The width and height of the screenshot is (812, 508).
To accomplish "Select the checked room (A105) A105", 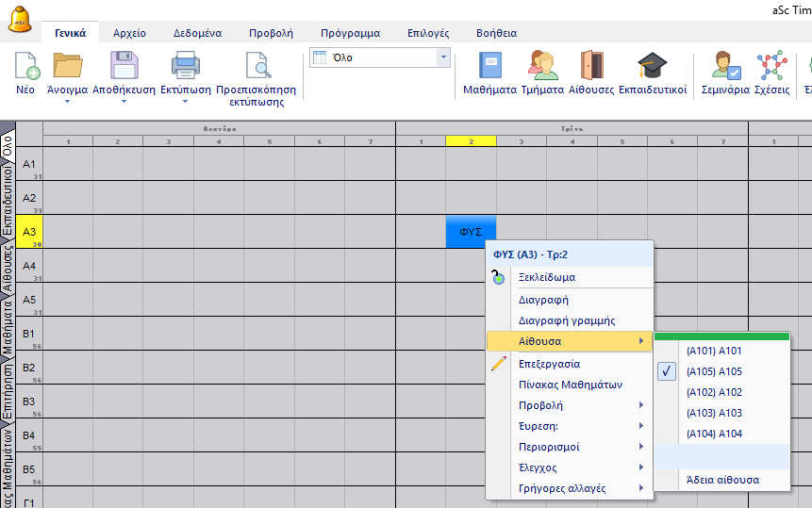I will (714, 371).
